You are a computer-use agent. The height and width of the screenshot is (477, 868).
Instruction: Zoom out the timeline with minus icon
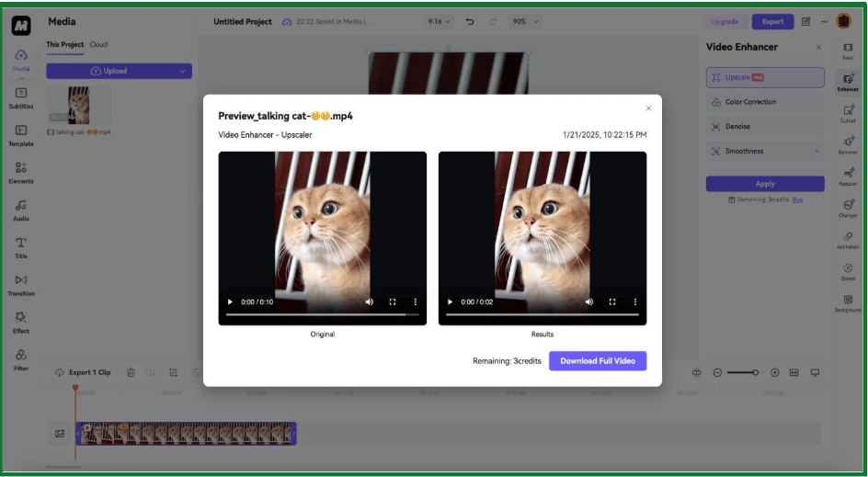(x=717, y=372)
